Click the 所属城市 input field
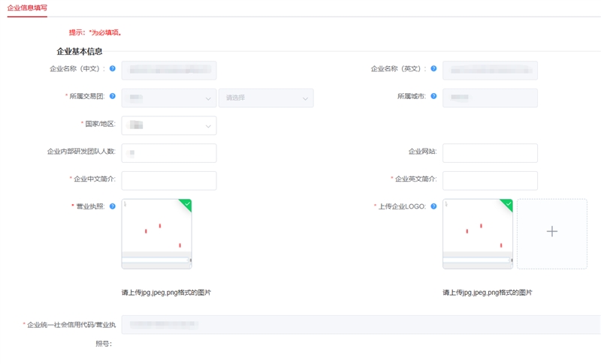601x364 pixels. (x=491, y=98)
